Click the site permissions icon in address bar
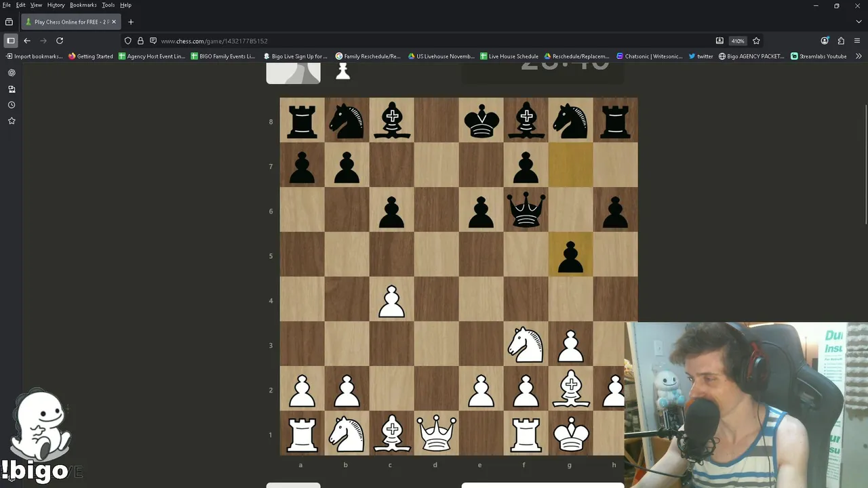Screen dimensions: 868x488 pyautogui.click(x=153, y=41)
